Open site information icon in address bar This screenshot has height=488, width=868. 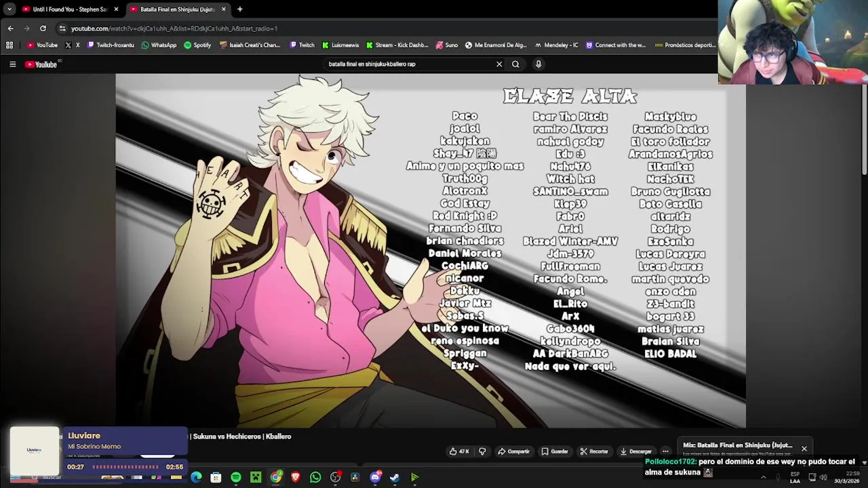pos(62,28)
